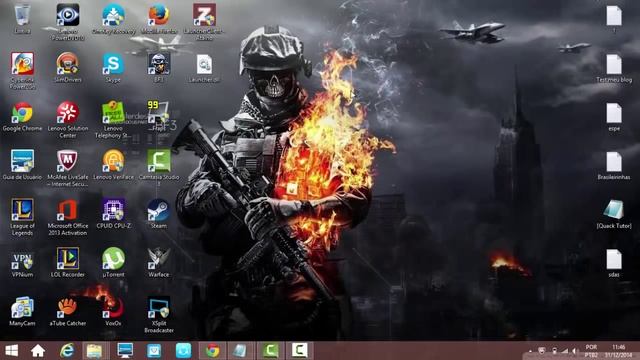The height and width of the screenshot is (360, 640).
Task: Open the red Z launcher shortcut
Action: pos(204,22)
